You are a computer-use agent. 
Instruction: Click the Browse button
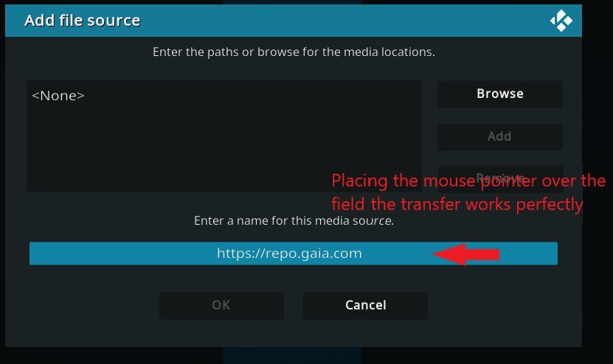500,94
